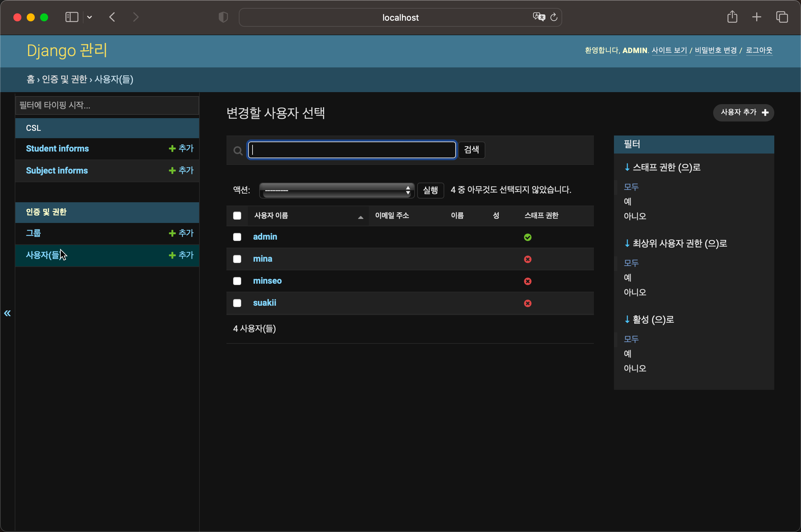Viewport: 801px width, 532px height.
Task: Open Subject informs in the sidebar
Action: 57,171
